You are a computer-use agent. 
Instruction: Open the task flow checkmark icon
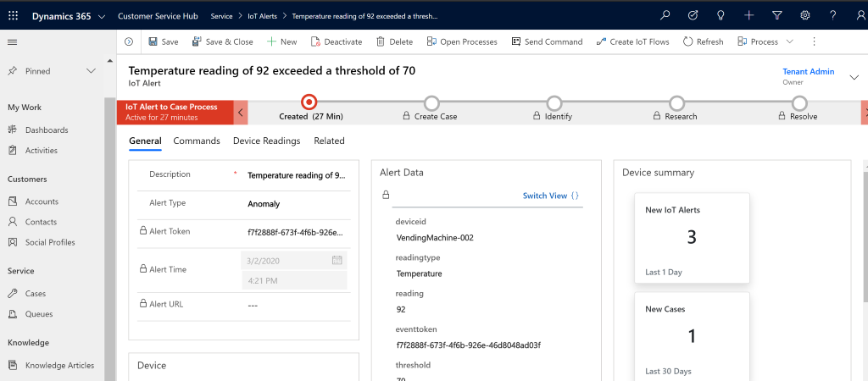pos(693,15)
